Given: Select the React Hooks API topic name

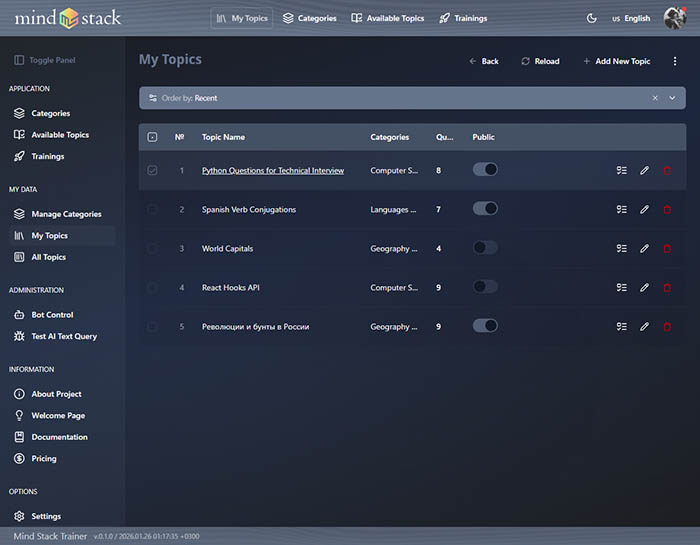Looking at the screenshot, I should 230,287.
